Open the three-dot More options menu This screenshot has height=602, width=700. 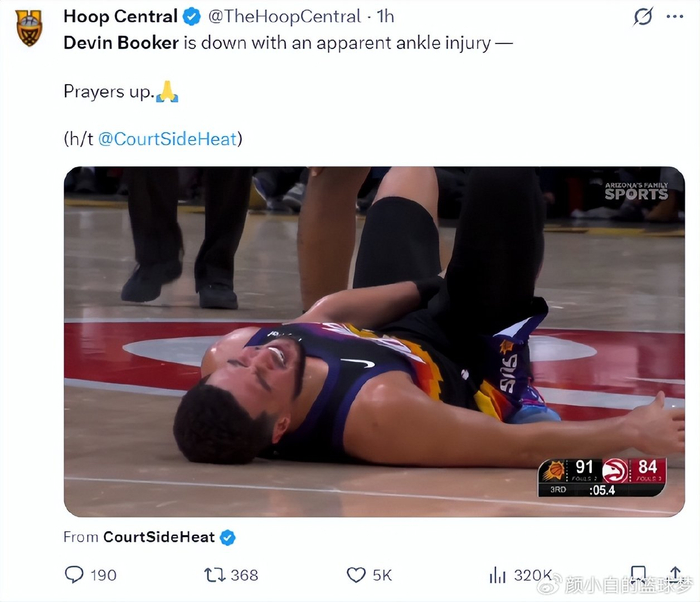(x=677, y=17)
